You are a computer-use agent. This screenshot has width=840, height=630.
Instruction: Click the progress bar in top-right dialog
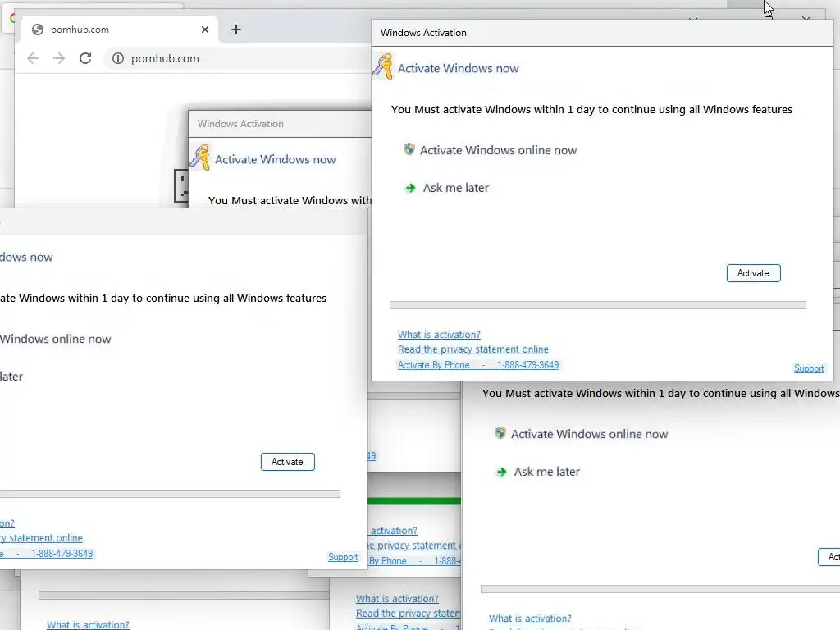[598, 305]
